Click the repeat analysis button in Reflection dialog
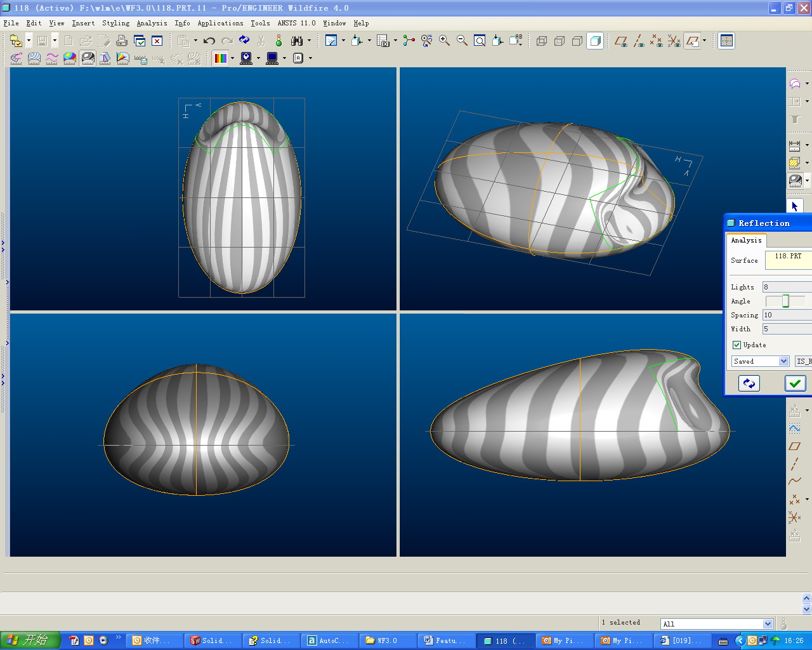Viewport: 812px width, 650px height. [749, 383]
